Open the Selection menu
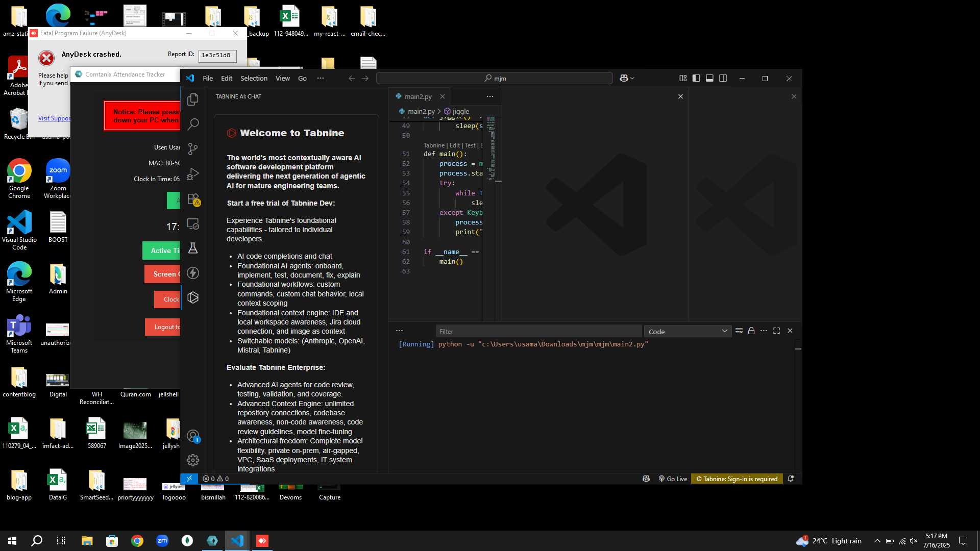Viewport: 980px width, 551px height. point(254,78)
